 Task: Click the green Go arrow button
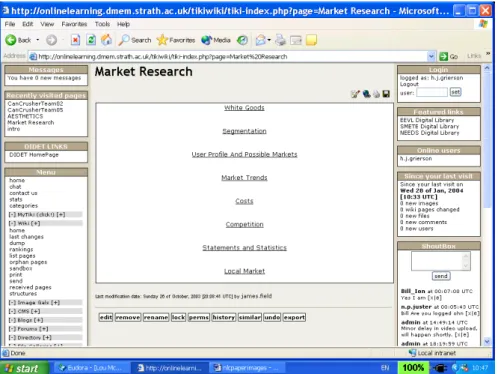(443, 56)
